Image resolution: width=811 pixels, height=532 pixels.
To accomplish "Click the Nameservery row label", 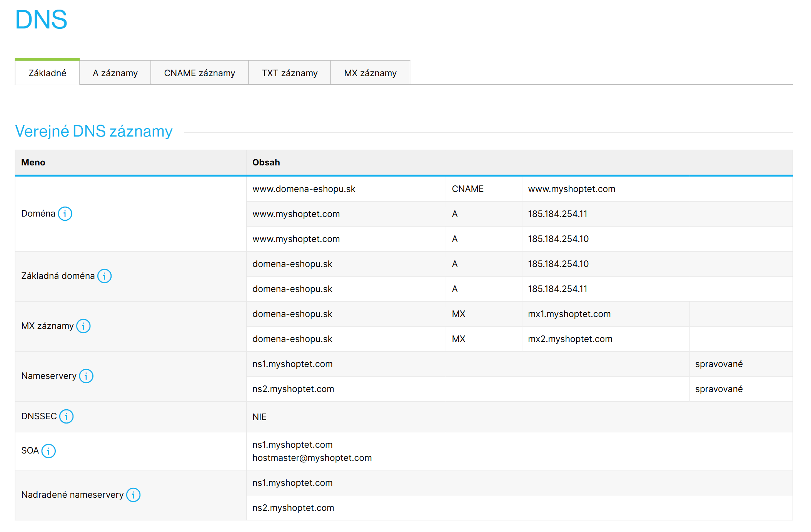I will click(x=49, y=376).
